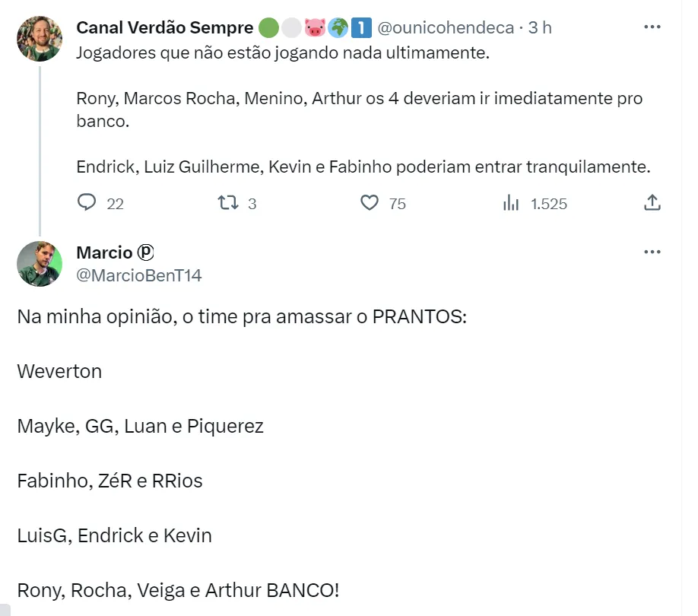Click Marcio's tweet text about PRANTOS
The height and width of the screenshot is (616, 698).
click(x=241, y=316)
